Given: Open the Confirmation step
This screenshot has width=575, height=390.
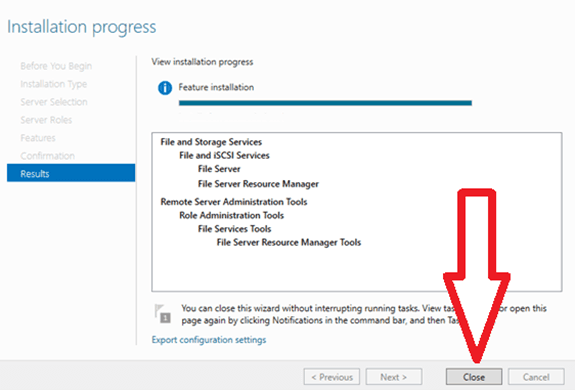Looking at the screenshot, I should [x=47, y=156].
